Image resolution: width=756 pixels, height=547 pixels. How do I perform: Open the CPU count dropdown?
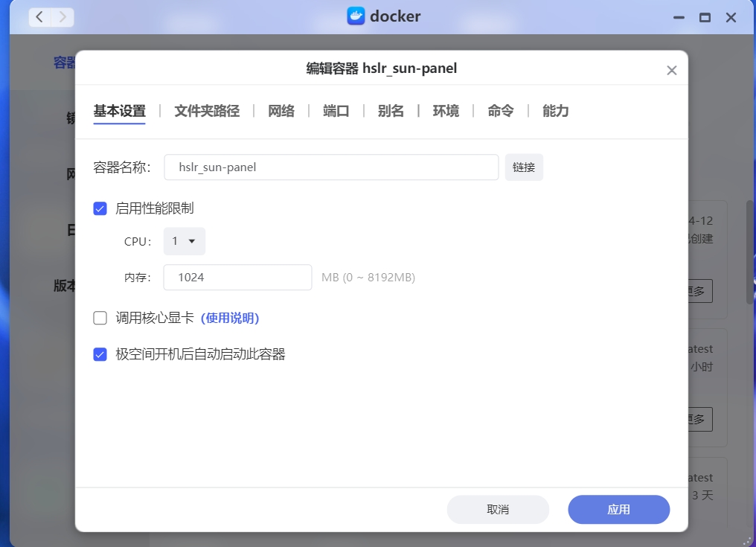(184, 241)
